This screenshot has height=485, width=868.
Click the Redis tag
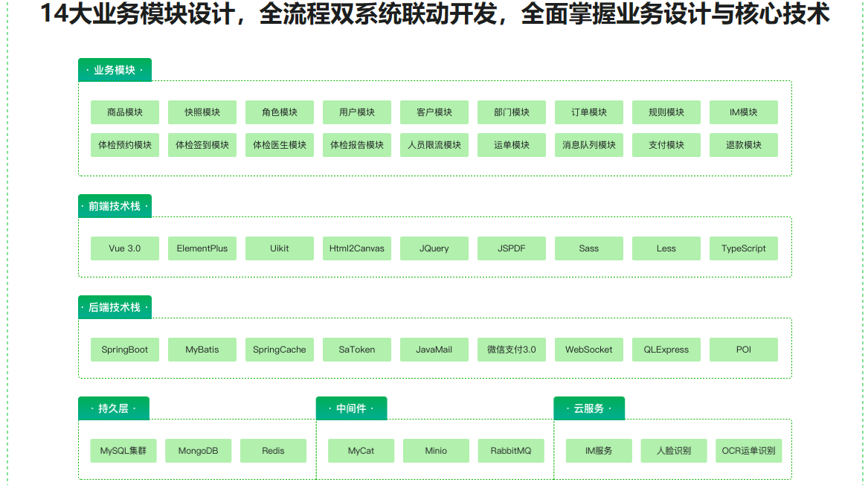[274, 452]
